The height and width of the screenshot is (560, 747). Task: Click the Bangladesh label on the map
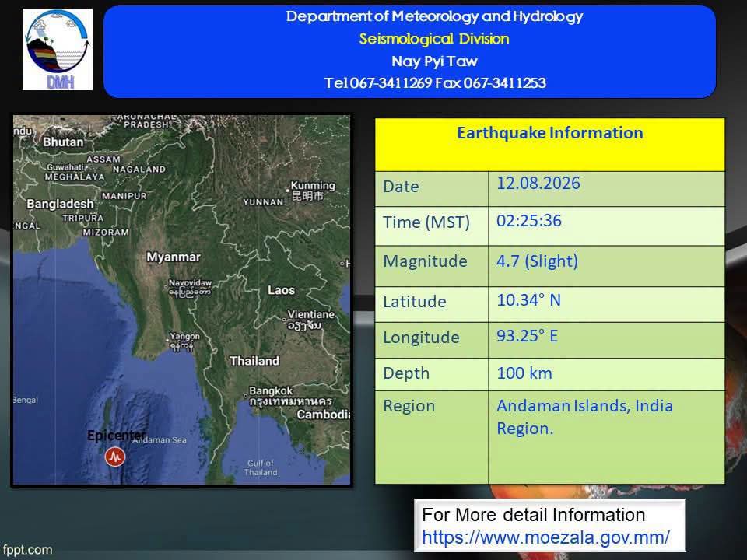(60, 205)
